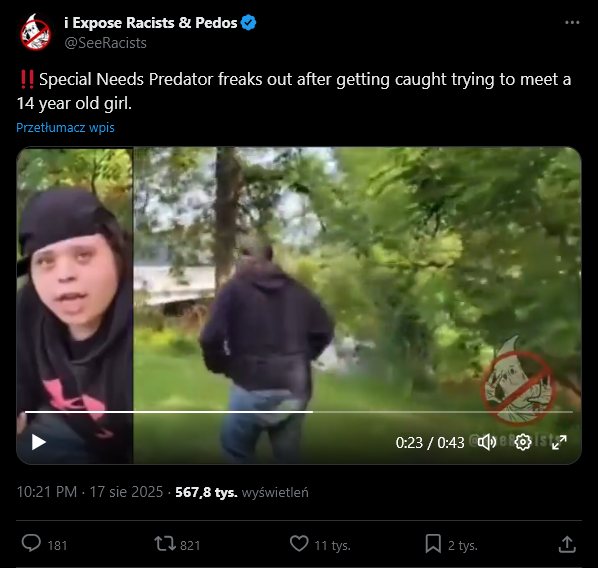Open the three-dot more options menu
Screen dimensions: 598x568
point(572,23)
